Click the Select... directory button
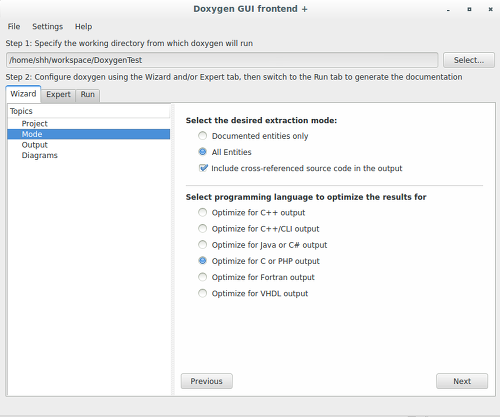The height and width of the screenshot is (417, 500). click(x=469, y=60)
